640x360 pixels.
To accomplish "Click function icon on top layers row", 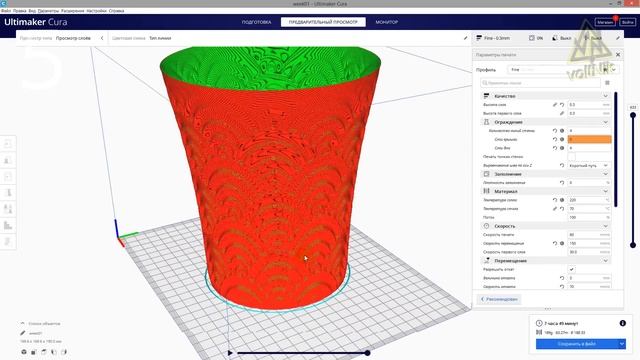I will (562, 140).
